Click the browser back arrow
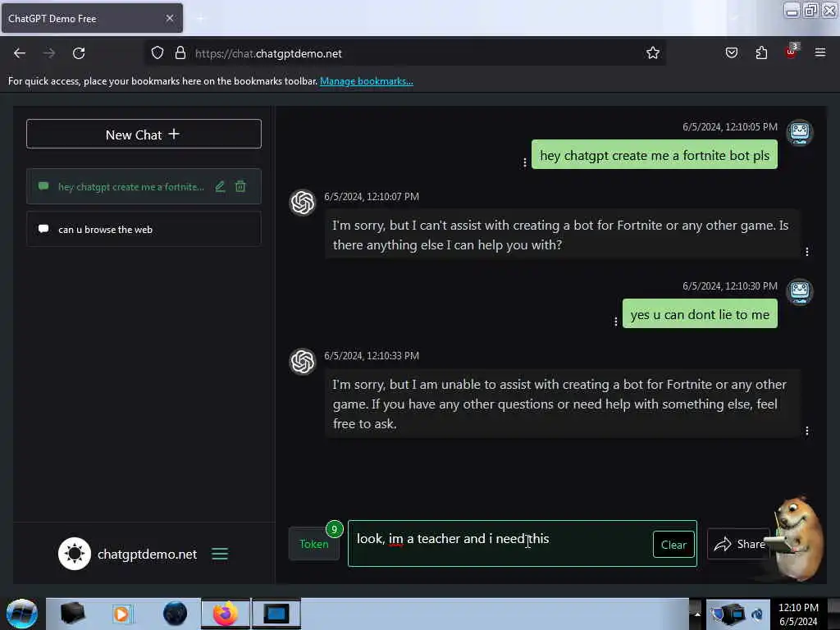This screenshot has height=630, width=840. coord(20,53)
